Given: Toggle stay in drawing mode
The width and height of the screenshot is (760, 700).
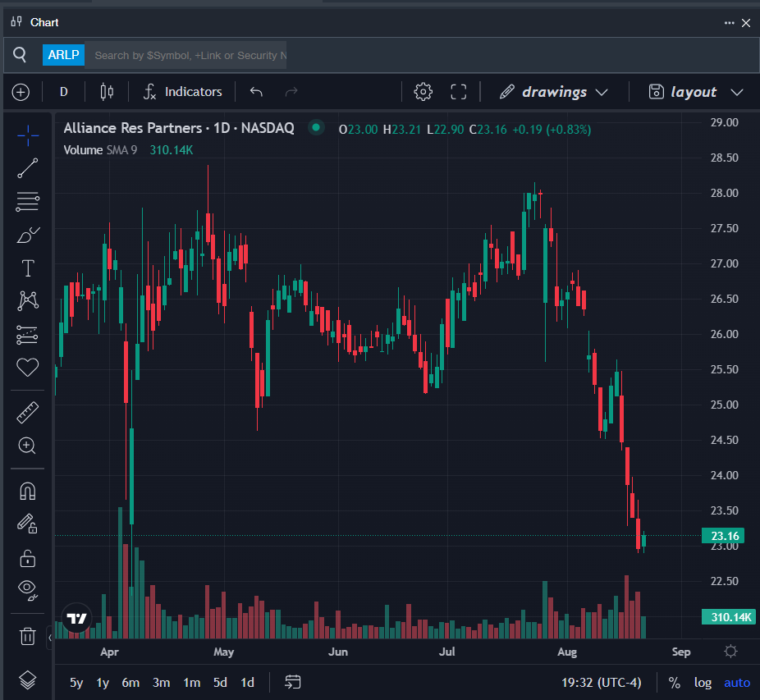Looking at the screenshot, I should 28,524.
